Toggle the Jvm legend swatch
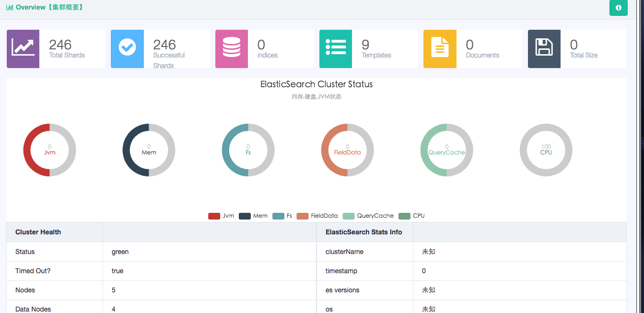This screenshot has width=644, height=313. (214, 216)
